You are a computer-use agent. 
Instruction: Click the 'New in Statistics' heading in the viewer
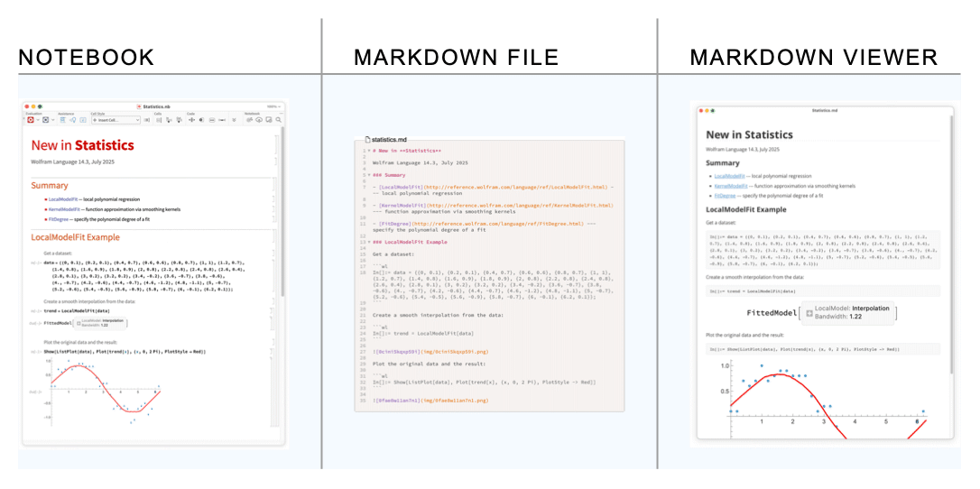coord(749,135)
